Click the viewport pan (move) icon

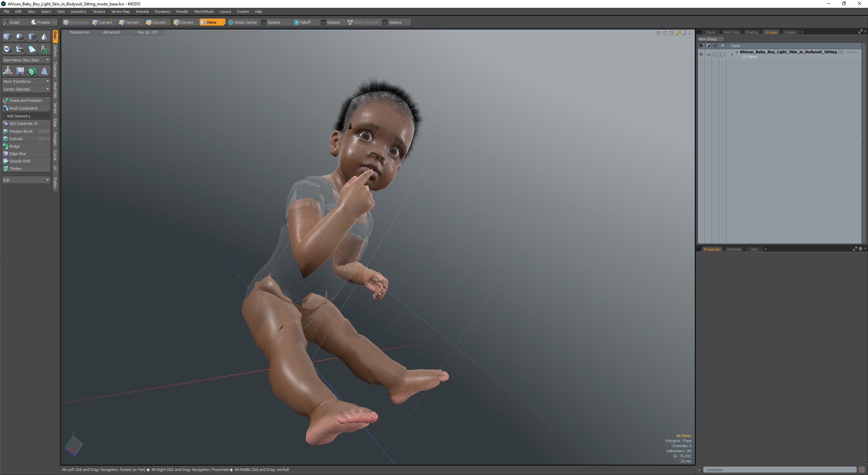pos(658,33)
